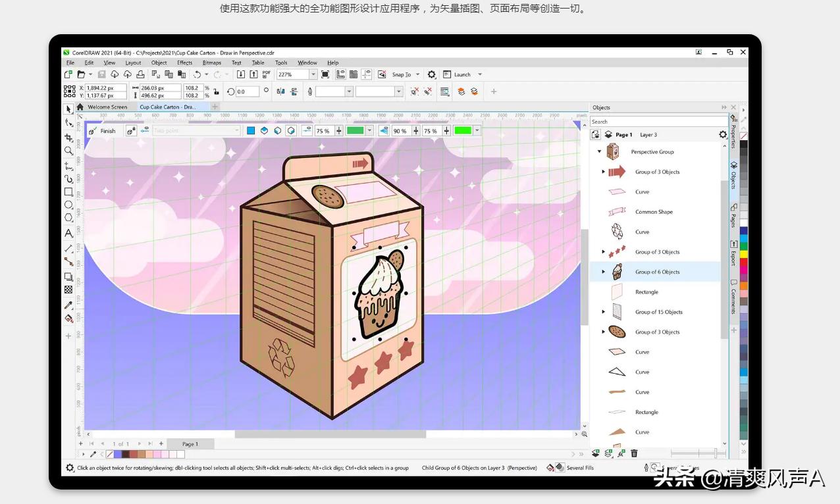840x504 pixels.
Task: Select the Text tool
Action: [x=68, y=233]
